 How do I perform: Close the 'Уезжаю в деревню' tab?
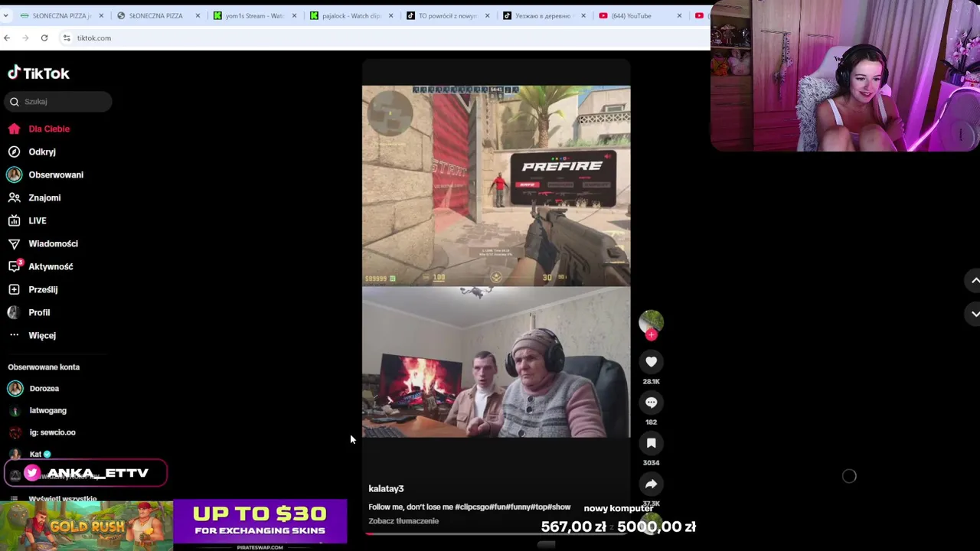tap(583, 15)
